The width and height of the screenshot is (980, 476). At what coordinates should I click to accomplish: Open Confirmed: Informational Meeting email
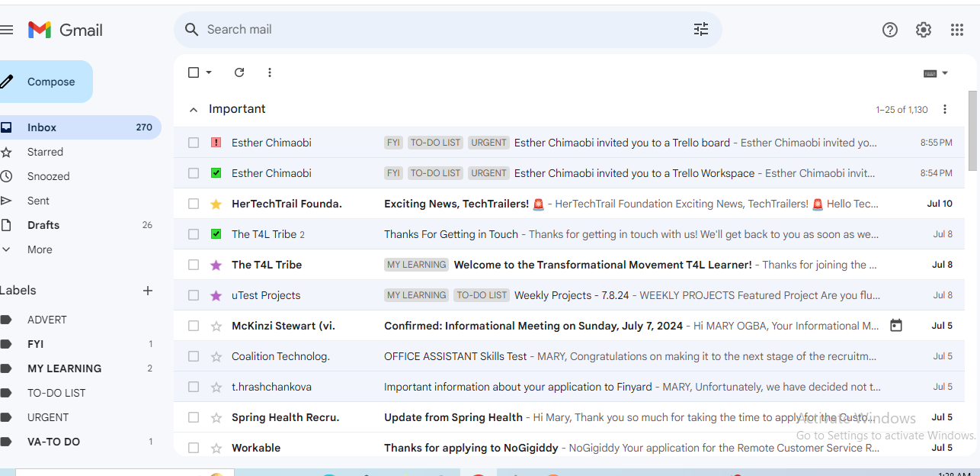(x=569, y=326)
